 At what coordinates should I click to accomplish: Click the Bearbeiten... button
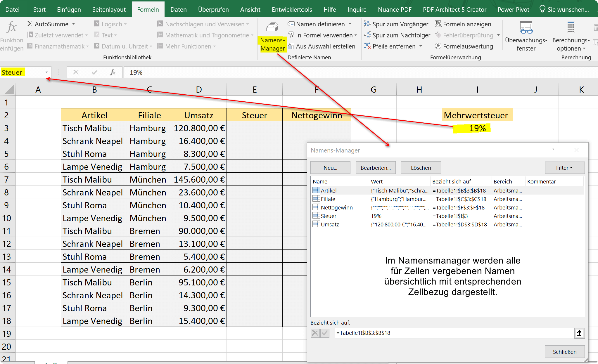coord(376,168)
